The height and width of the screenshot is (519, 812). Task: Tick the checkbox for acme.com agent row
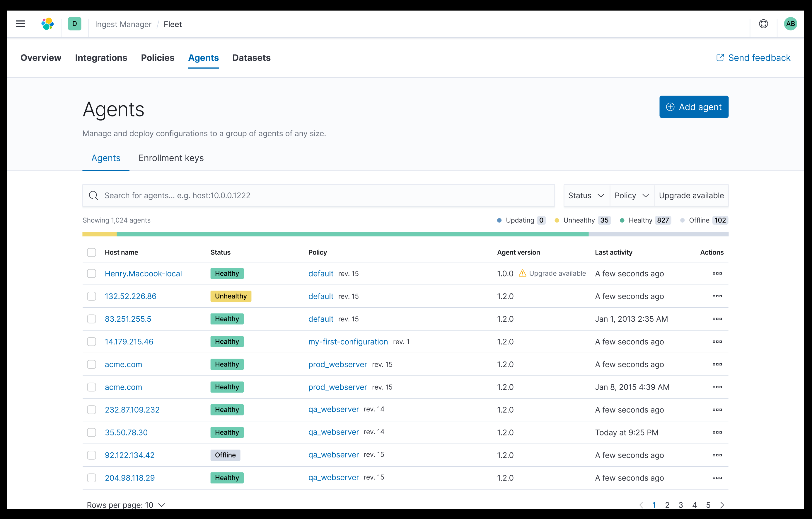pos(91,364)
